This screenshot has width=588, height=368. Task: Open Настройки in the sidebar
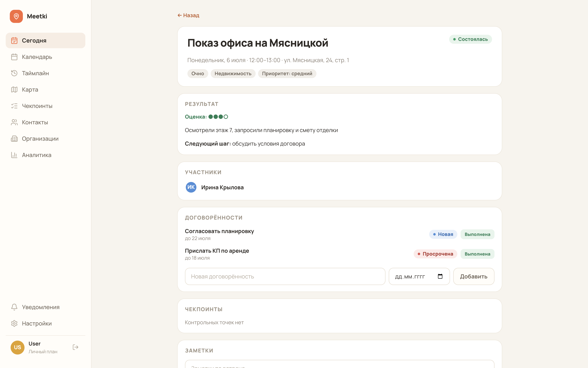[x=46, y=323]
